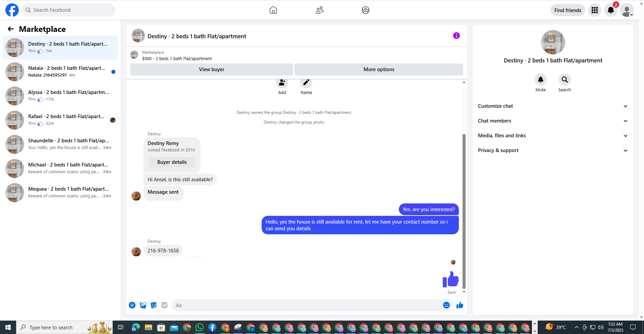Open more actions with the plus icon
The image size is (644, 334).
[132, 305]
